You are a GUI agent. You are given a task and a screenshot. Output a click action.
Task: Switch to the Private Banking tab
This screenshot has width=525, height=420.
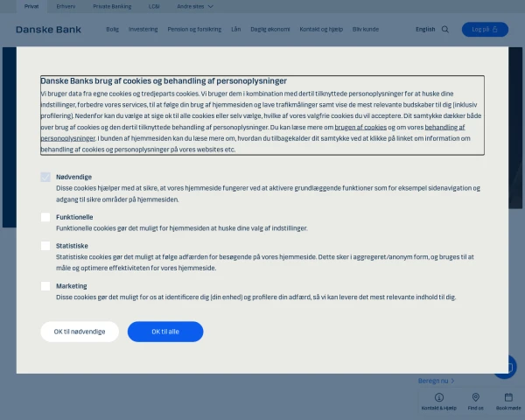pos(112,6)
